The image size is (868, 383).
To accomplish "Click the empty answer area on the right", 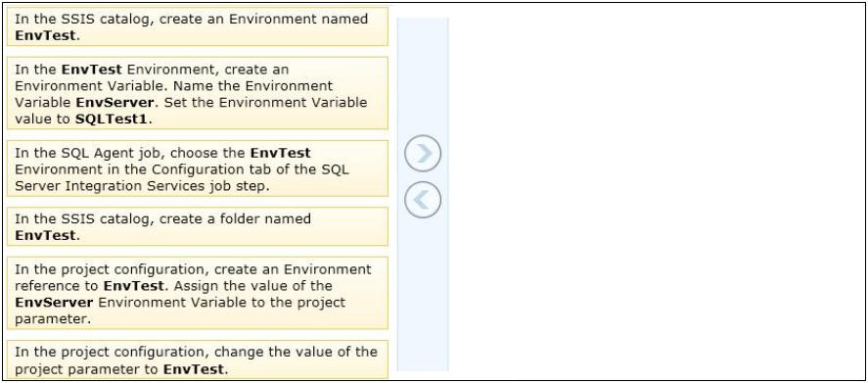I will coord(656,191).
